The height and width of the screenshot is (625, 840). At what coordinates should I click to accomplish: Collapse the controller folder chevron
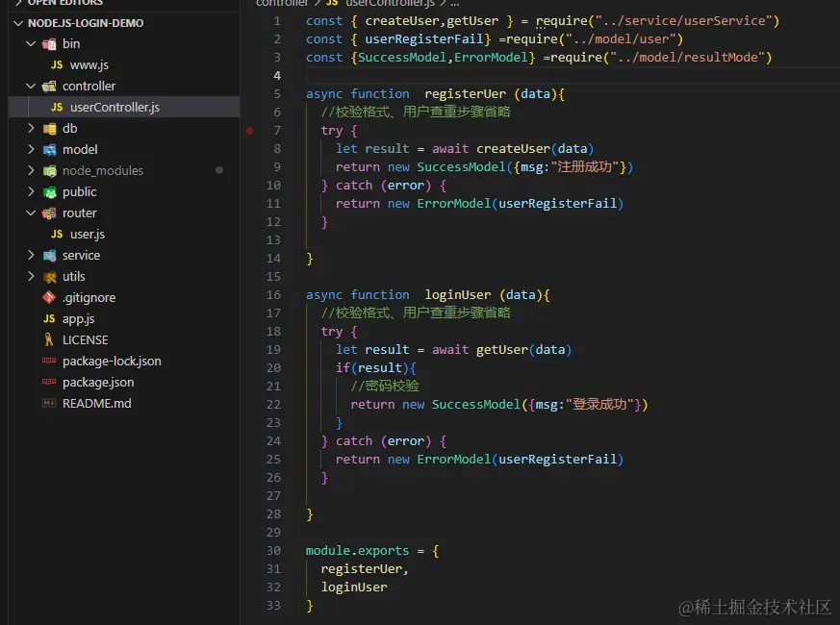(31, 87)
